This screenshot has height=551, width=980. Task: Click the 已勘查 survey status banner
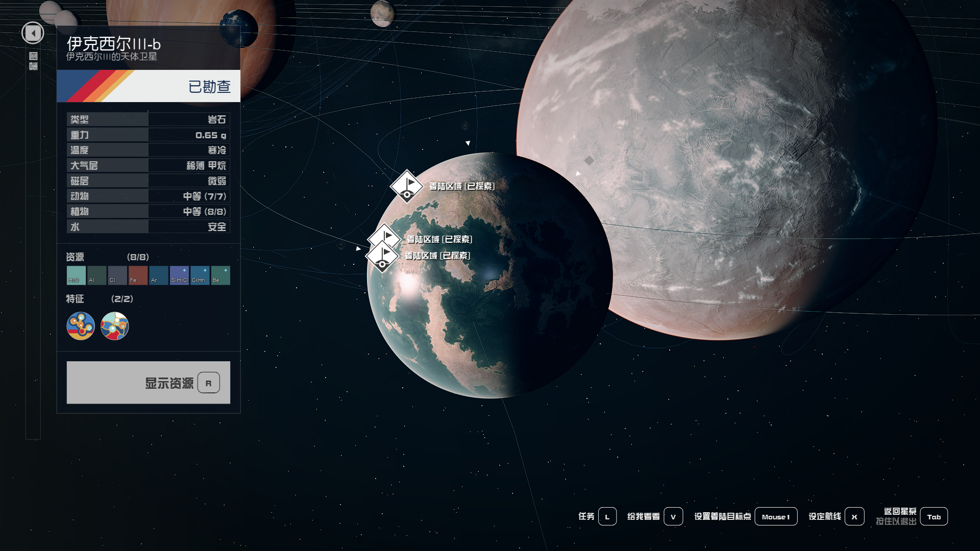[149, 86]
